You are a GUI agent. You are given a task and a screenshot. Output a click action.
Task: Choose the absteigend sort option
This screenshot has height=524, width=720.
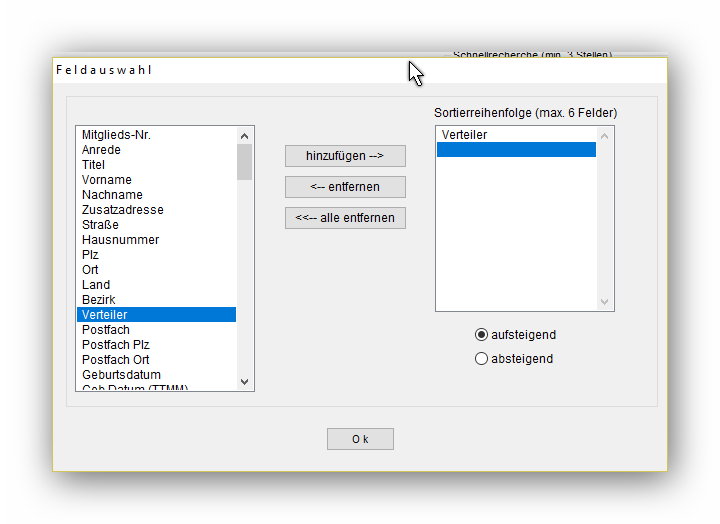(x=482, y=359)
